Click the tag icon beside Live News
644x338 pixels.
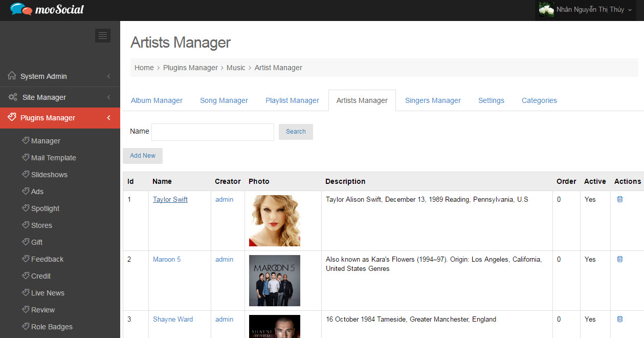tap(26, 292)
